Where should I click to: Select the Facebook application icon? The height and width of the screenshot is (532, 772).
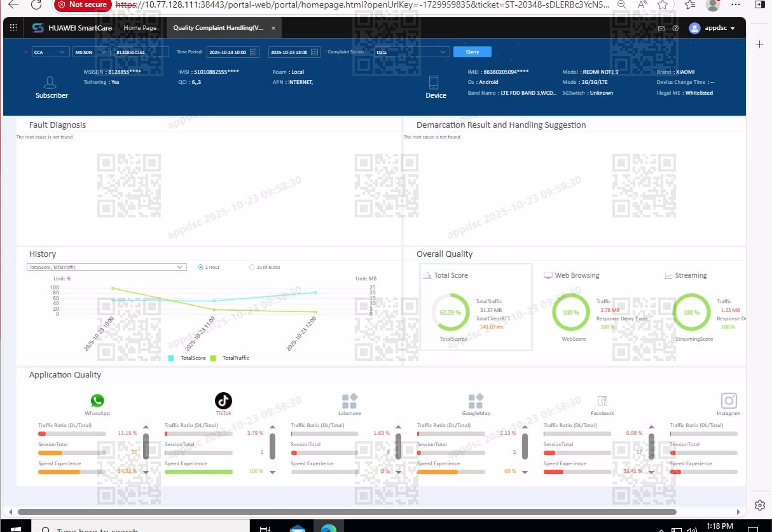602,400
